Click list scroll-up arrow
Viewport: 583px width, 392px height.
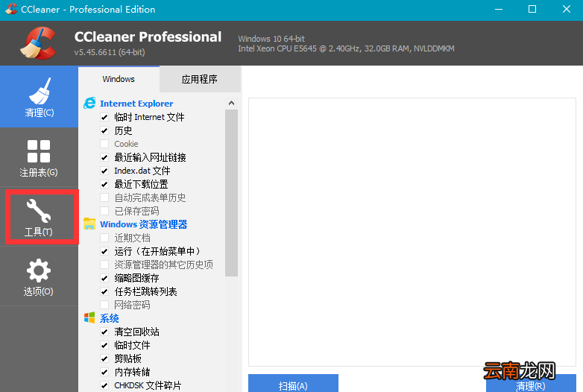point(231,103)
